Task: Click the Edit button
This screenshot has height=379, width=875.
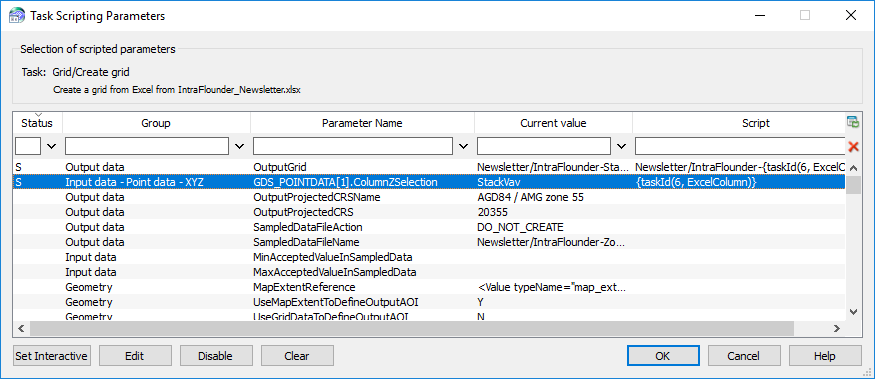Action: [x=135, y=356]
